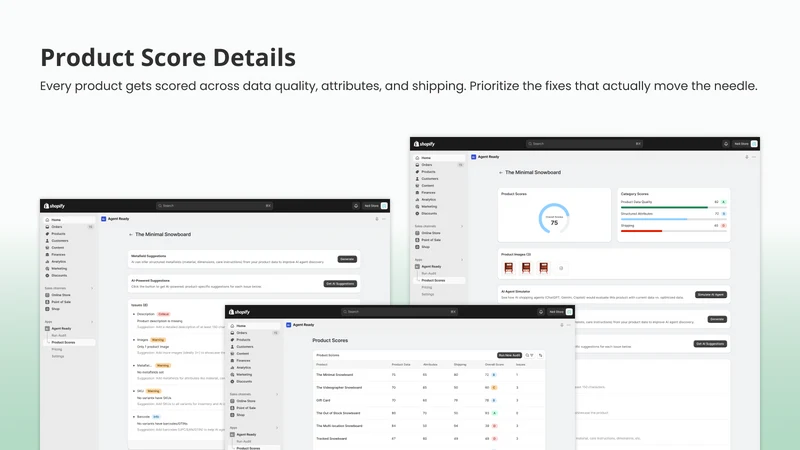Click the notification bell in the issues window
This screenshot has width=800, height=450.
click(356, 206)
